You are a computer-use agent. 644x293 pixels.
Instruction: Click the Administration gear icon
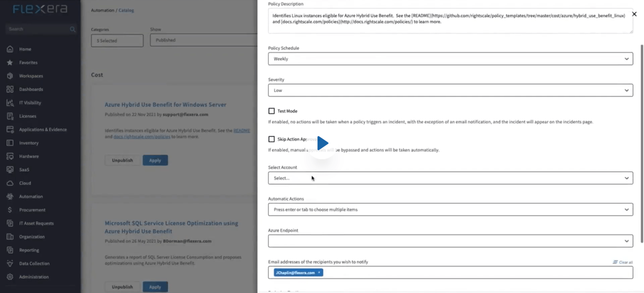10,277
